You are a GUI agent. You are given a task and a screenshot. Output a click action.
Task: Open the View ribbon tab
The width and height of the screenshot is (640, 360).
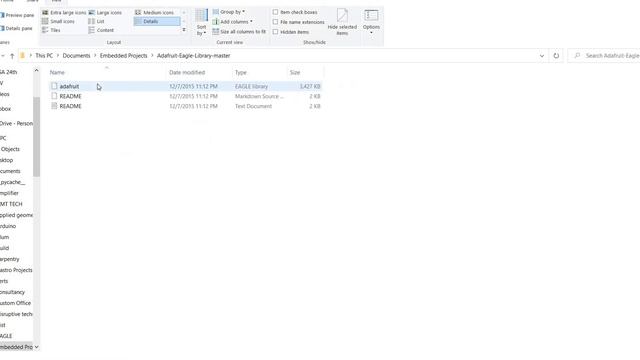click(56, 1)
